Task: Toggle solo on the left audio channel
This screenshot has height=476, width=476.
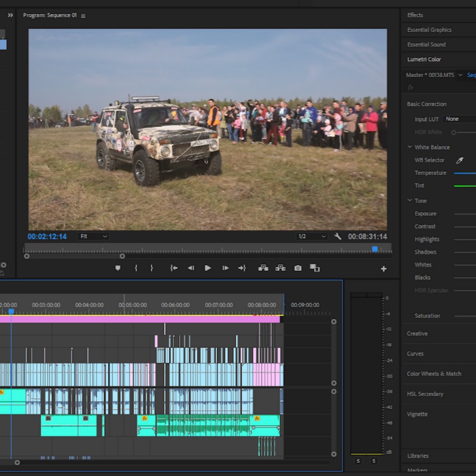Action: click(x=358, y=461)
